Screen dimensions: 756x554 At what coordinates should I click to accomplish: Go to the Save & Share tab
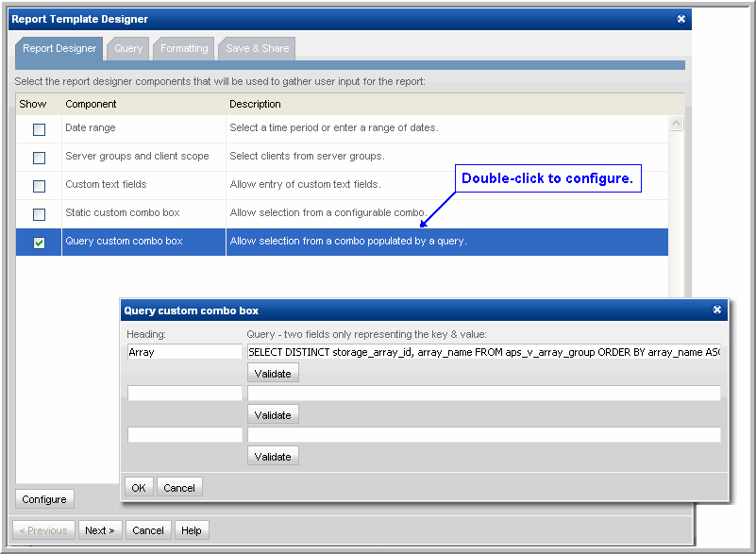pyautogui.click(x=257, y=48)
